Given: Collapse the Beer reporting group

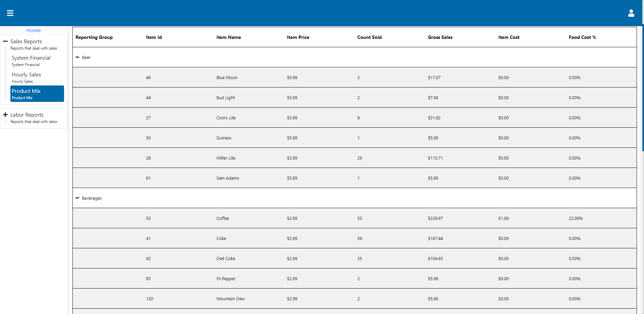Looking at the screenshot, I should pyautogui.click(x=77, y=57).
